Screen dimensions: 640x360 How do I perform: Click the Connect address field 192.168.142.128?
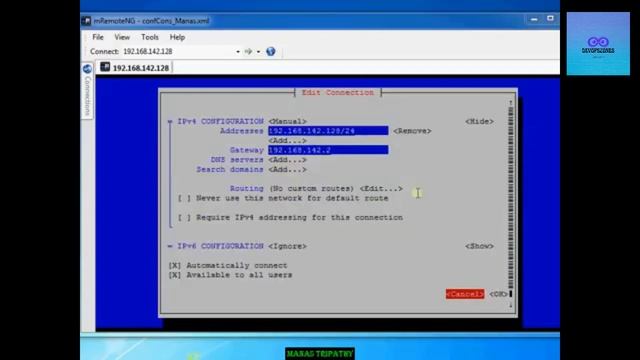pyautogui.click(x=178, y=51)
